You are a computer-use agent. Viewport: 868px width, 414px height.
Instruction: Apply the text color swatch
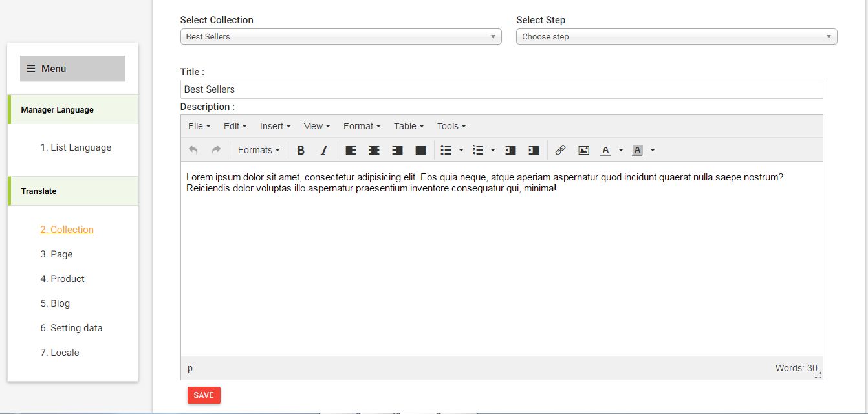tap(605, 150)
